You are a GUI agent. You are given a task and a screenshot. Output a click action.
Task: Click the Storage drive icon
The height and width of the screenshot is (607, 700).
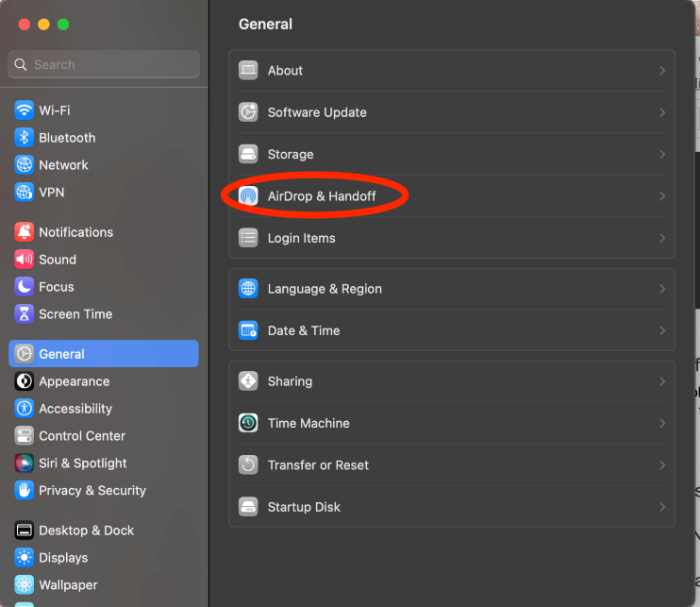pyautogui.click(x=248, y=154)
